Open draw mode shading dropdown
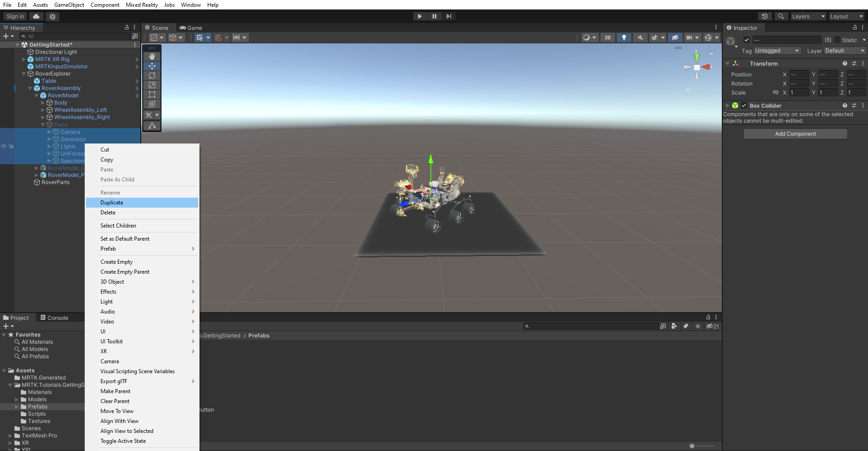Viewport: 868px width, 451px height. point(590,38)
